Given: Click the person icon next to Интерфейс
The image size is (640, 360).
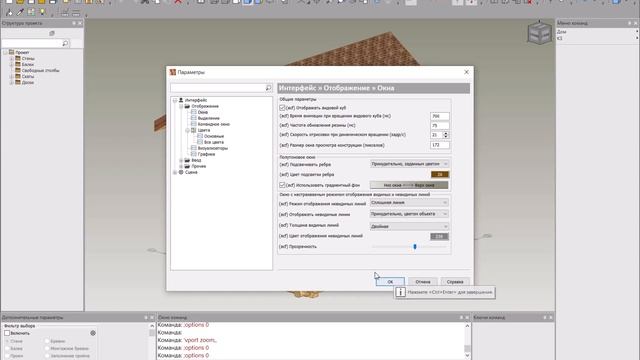Looking at the screenshot, I should [x=181, y=100].
